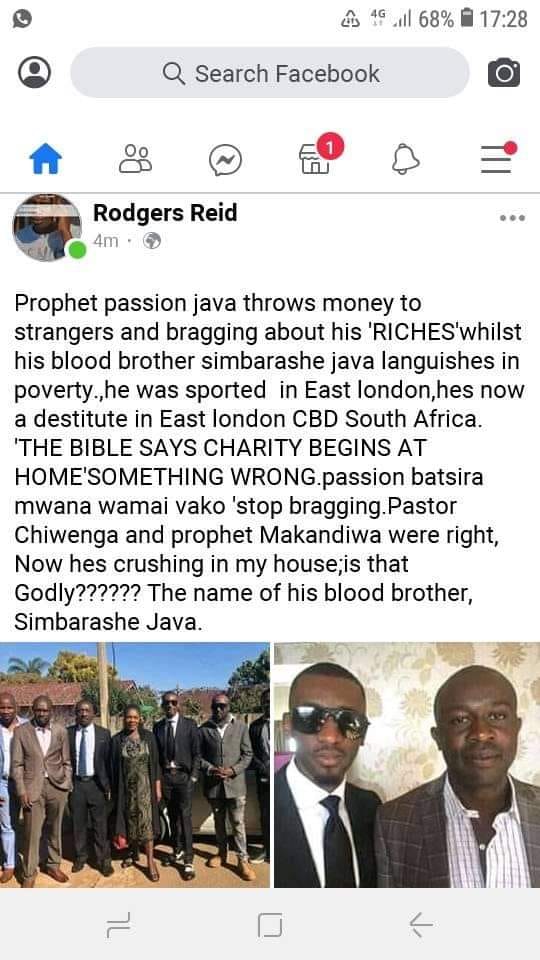Go to the Home feed tab
This screenshot has width=540, height=960.
point(46,159)
